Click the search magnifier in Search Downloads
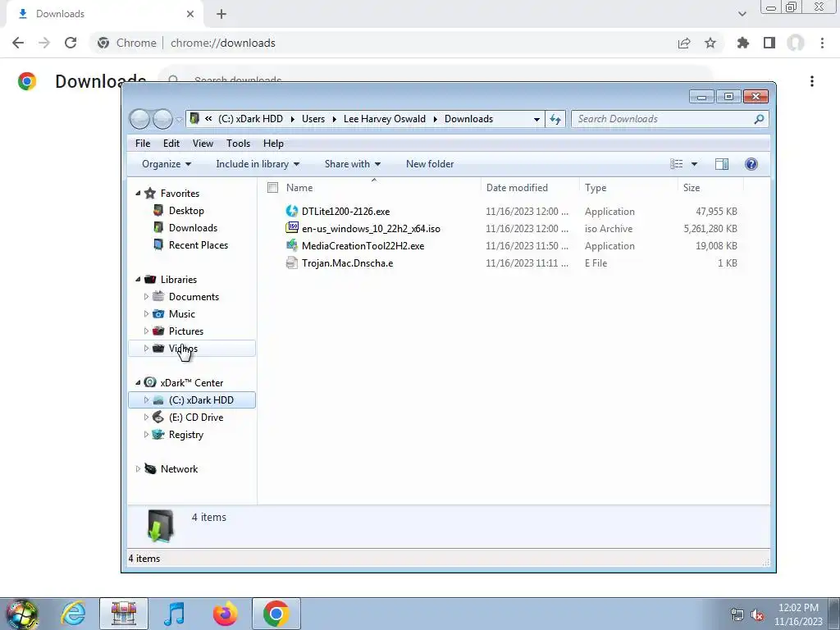The image size is (840, 630). 759,119
